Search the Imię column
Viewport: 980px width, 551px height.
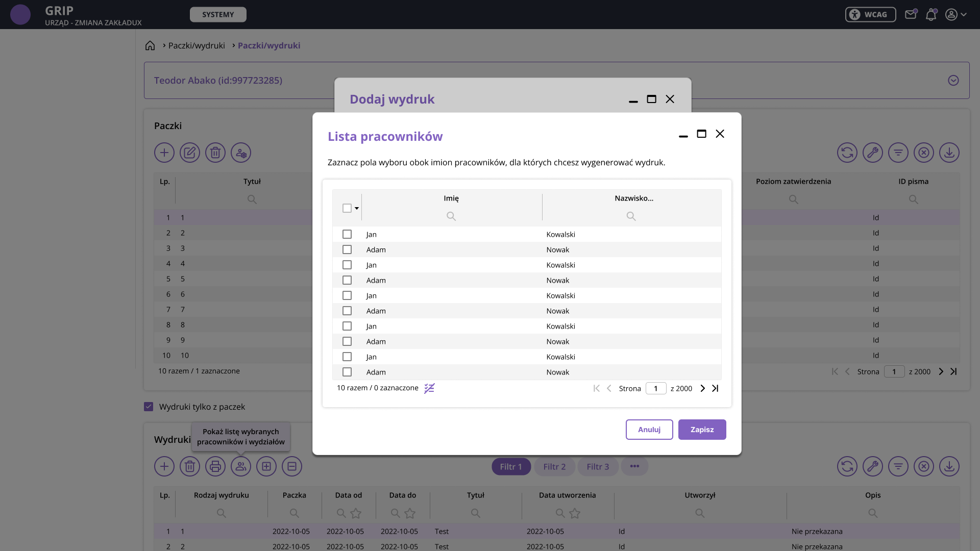[x=451, y=216]
